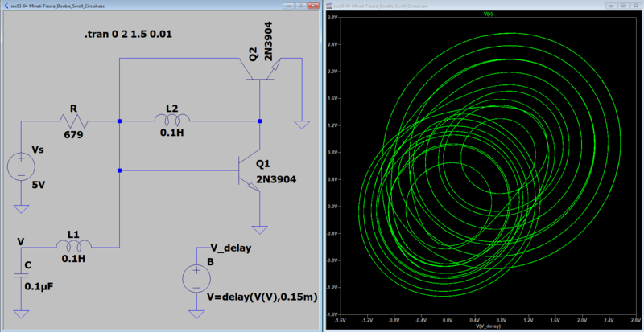Select the Vs voltage source symbol

(x=21, y=167)
